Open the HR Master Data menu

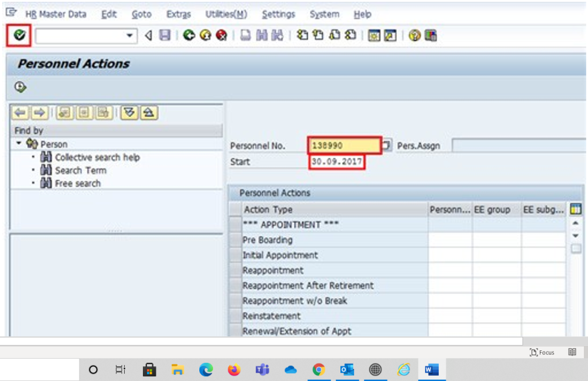click(x=56, y=14)
